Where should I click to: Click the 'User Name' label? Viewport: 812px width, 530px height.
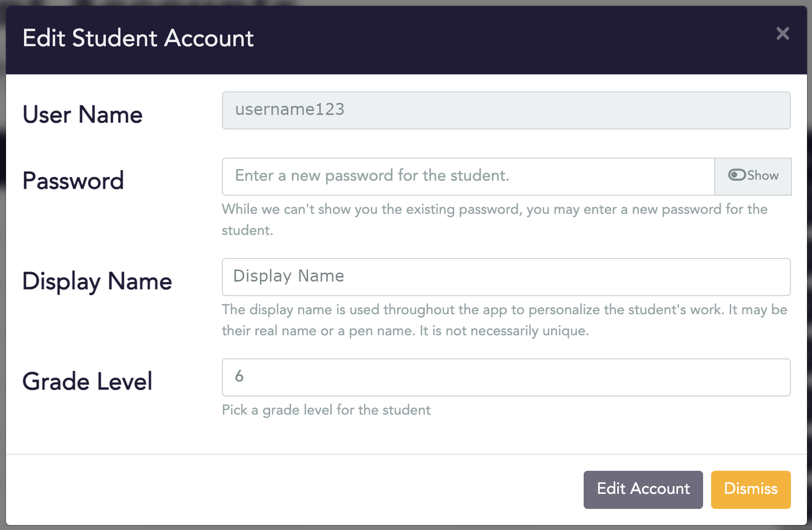[x=83, y=114]
